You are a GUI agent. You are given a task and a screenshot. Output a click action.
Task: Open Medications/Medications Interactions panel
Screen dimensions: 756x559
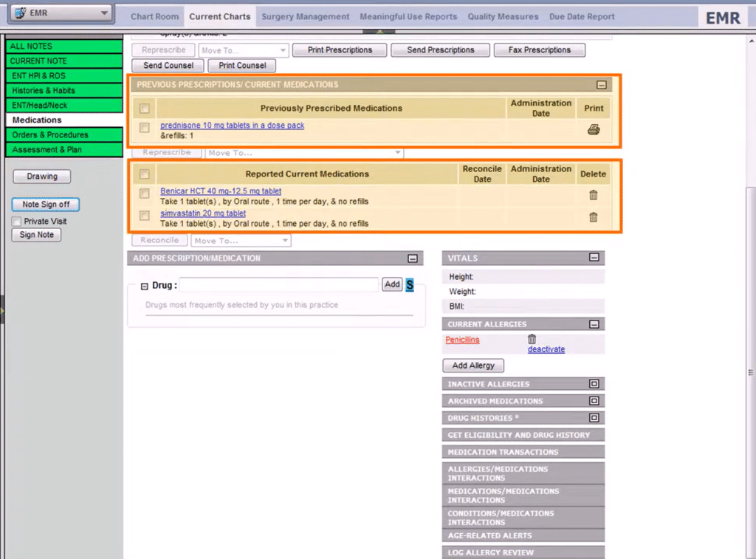pos(523,495)
